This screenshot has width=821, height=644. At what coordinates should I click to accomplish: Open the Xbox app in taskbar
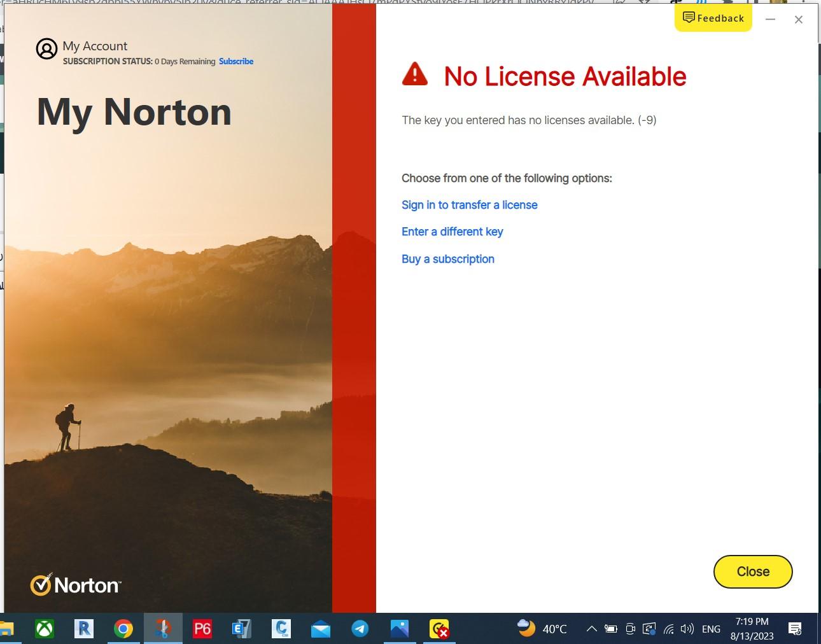pyautogui.click(x=44, y=629)
